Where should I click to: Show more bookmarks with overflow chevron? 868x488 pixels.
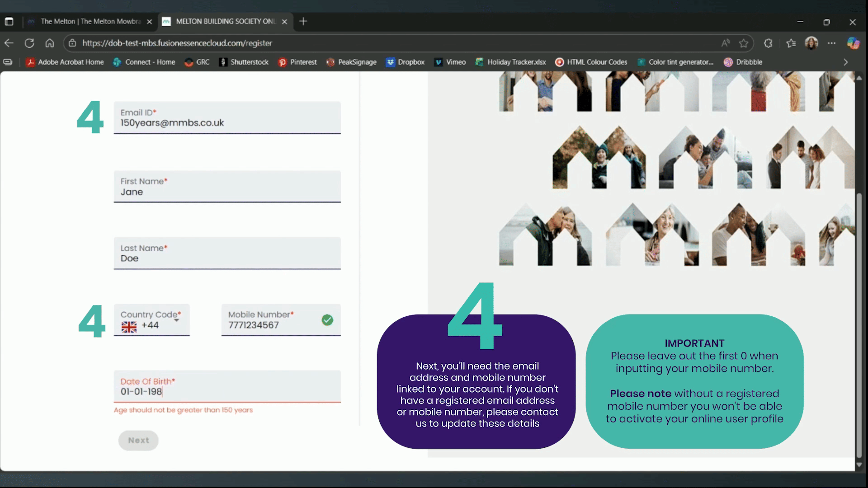point(845,62)
